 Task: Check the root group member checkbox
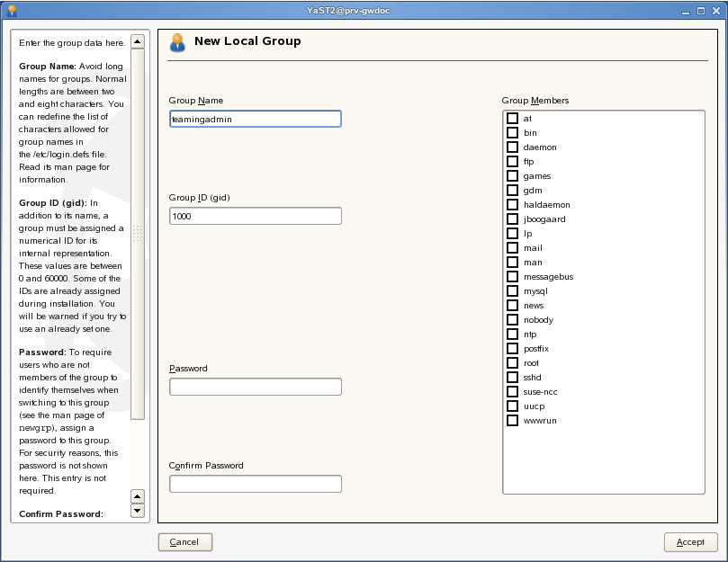point(512,363)
